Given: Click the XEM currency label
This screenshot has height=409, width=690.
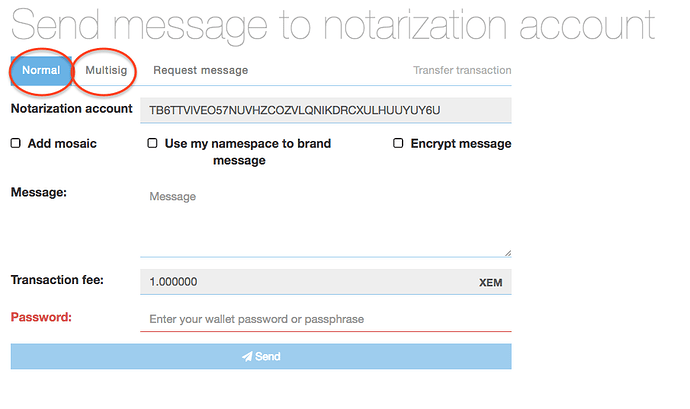Looking at the screenshot, I should pyautogui.click(x=491, y=283).
